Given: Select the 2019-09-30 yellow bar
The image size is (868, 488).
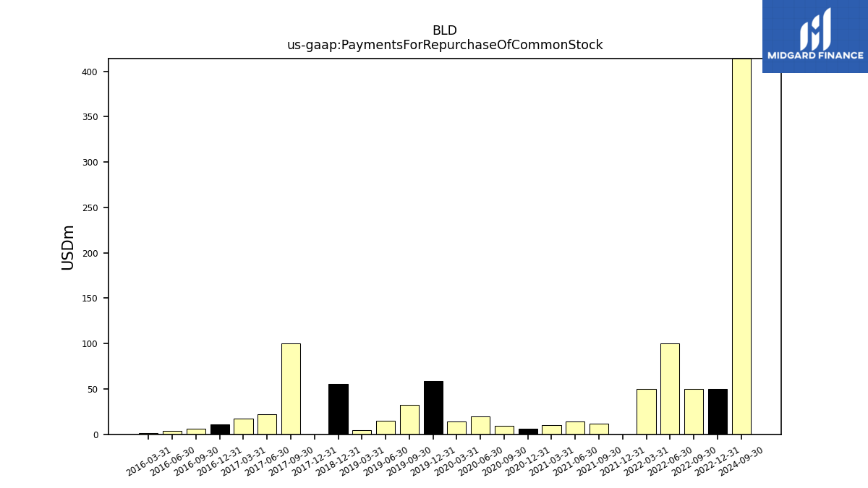Looking at the screenshot, I should point(409,419).
